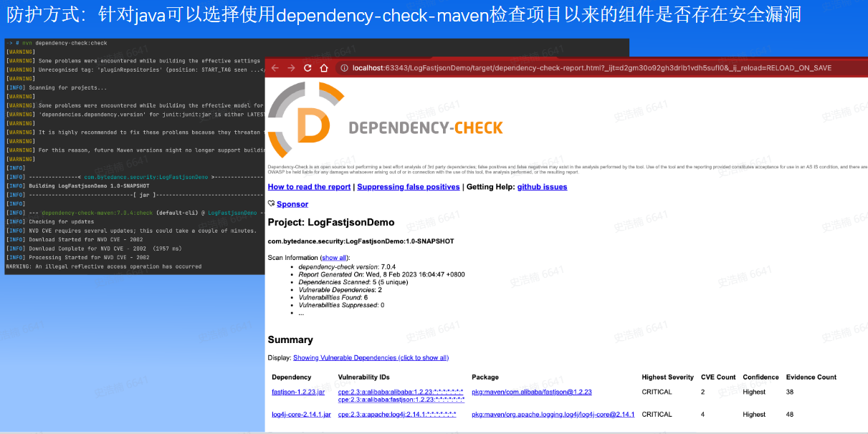Open the log4j-core-2.14.1.jar dependency link
Screen dimensions: 868x434
click(x=301, y=414)
